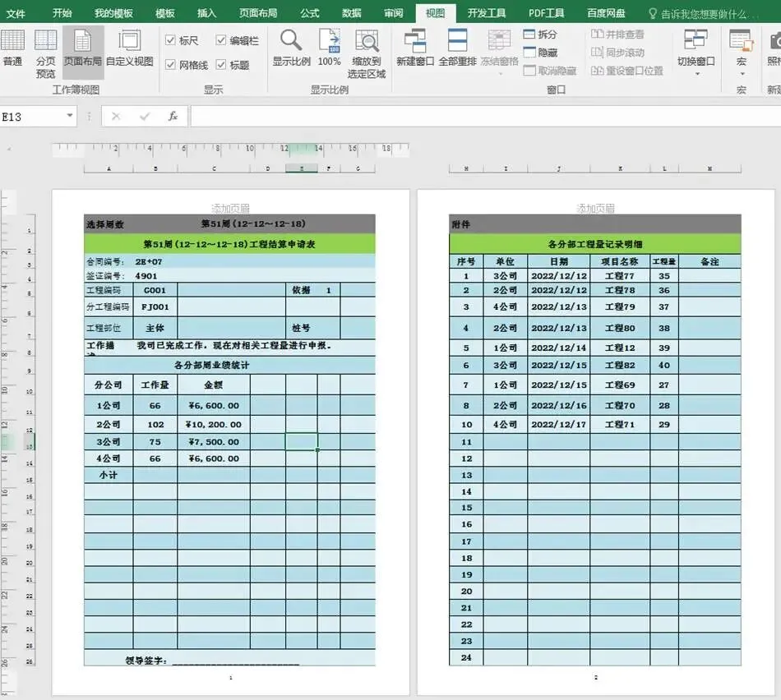Click the ¥10,200.00 amount cell
The height and width of the screenshot is (700, 781).
click(214, 424)
